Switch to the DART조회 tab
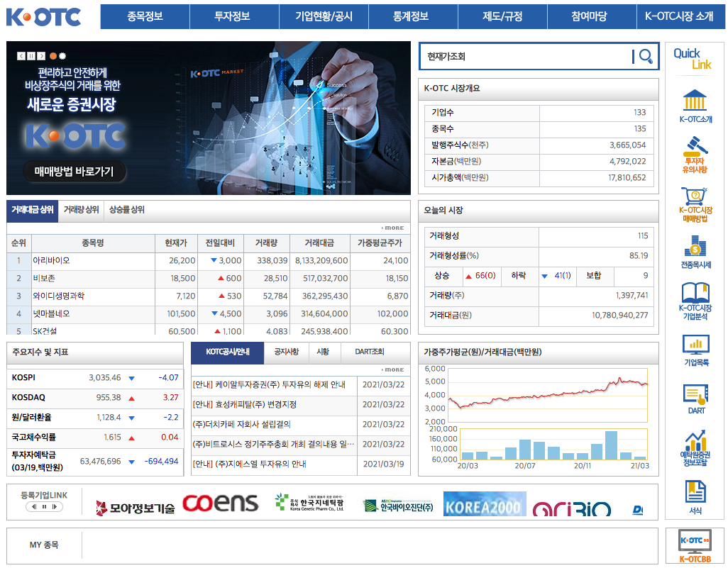Screen dimensions: 728x568 (370, 352)
